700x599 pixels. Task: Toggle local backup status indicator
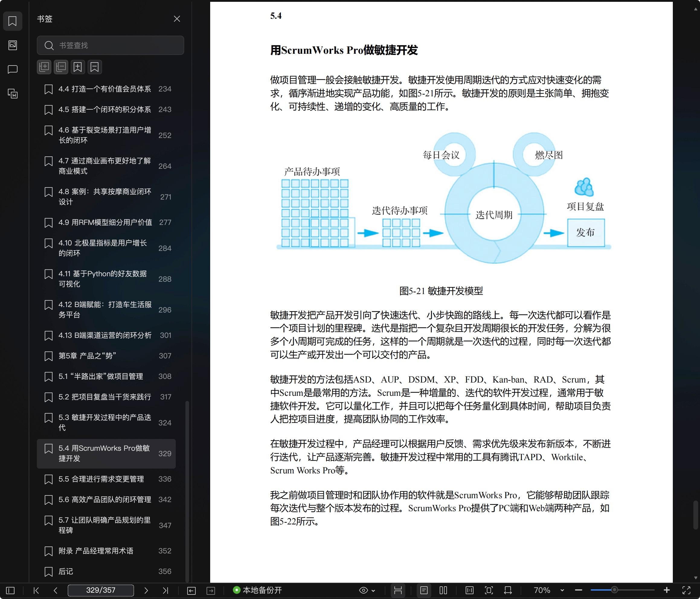pos(257,590)
